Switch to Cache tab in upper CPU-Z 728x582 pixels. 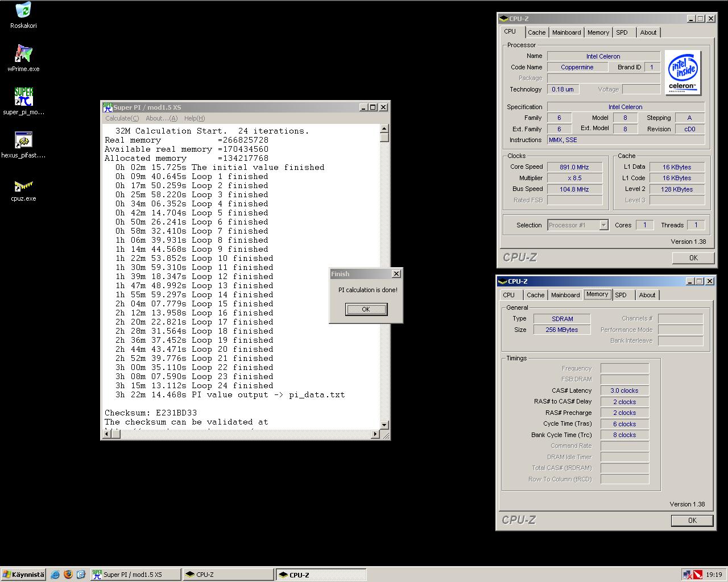coord(536,32)
